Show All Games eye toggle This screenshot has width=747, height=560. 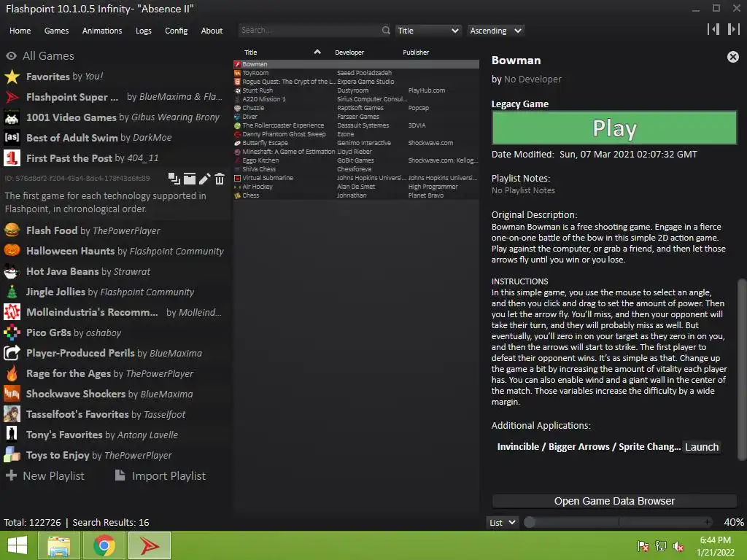[x=12, y=55]
